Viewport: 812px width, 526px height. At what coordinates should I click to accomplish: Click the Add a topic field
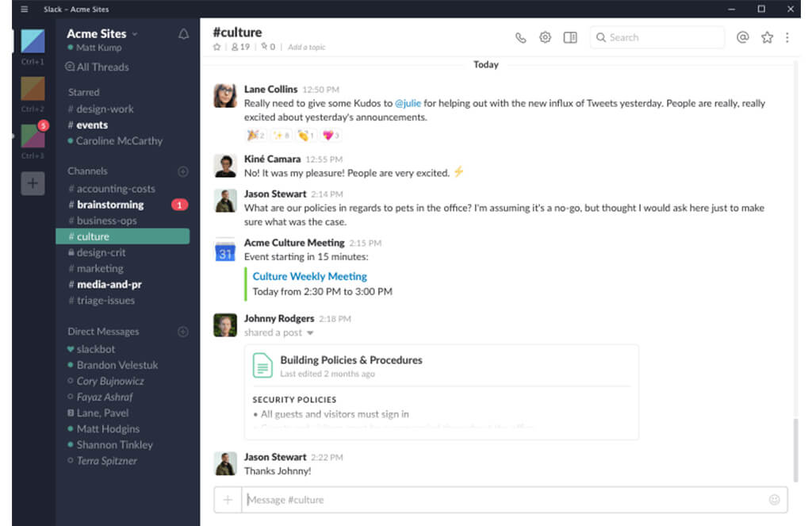[307, 47]
